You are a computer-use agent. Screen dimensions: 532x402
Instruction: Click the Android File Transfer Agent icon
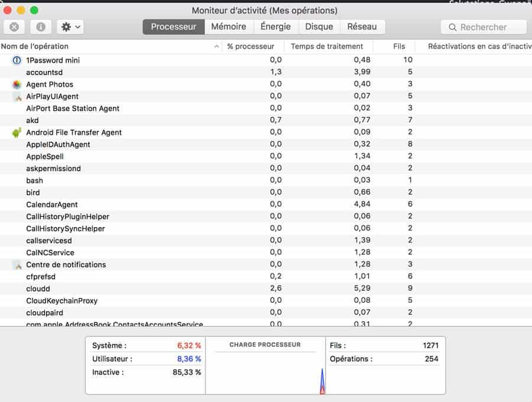[17, 132]
